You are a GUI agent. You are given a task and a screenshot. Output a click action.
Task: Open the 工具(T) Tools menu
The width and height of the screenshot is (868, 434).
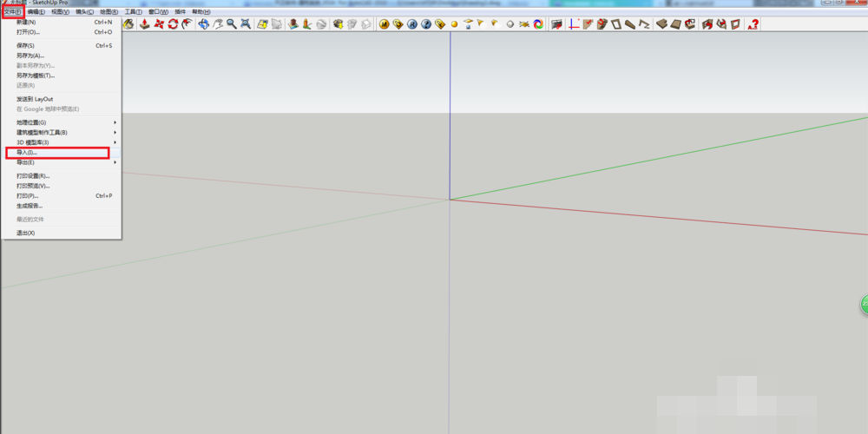click(x=133, y=11)
